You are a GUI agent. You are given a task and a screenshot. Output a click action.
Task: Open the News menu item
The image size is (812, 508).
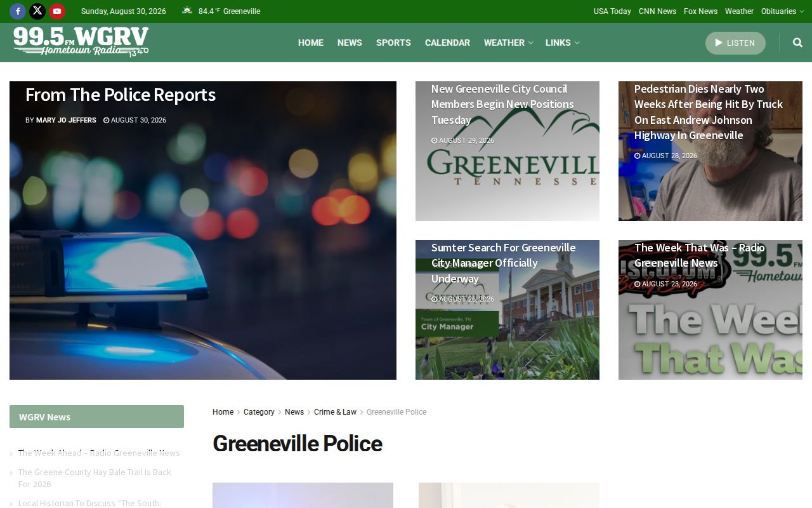coord(350,43)
